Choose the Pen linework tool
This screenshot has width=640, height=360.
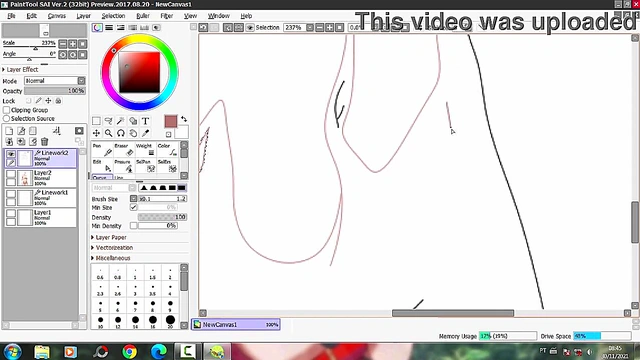tap(102, 149)
